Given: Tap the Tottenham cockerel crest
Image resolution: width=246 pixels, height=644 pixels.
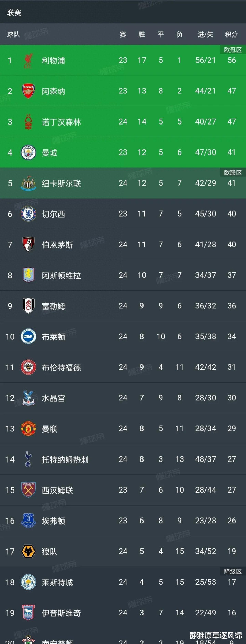Looking at the screenshot, I should pyautogui.click(x=28, y=459).
